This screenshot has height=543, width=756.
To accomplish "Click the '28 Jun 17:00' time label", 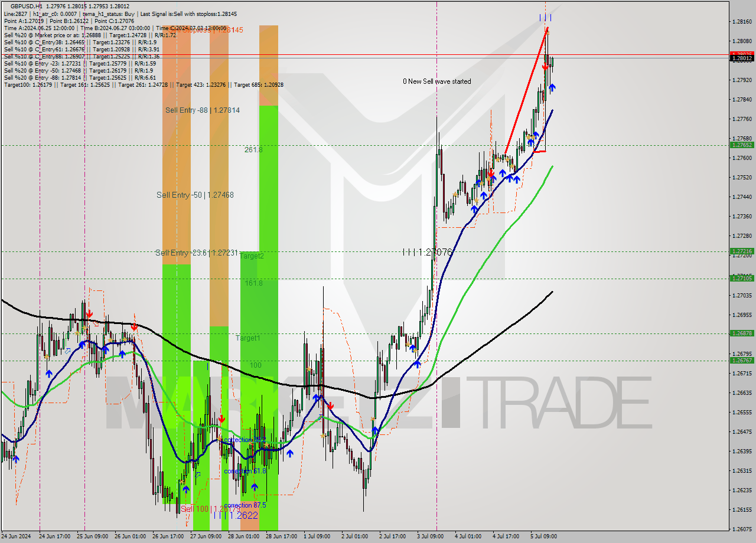I will tap(281, 537).
